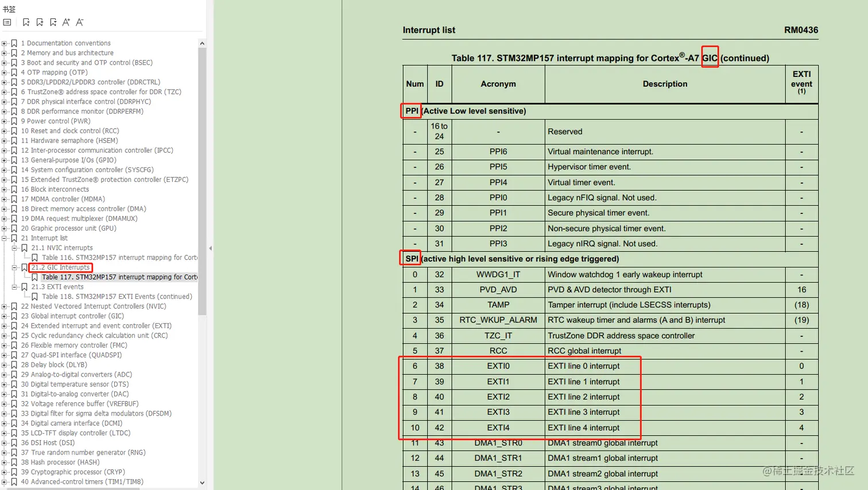Open bookmark 3 Boot and security and OTP control
Viewport: 868px width, 490px height.
click(87, 63)
